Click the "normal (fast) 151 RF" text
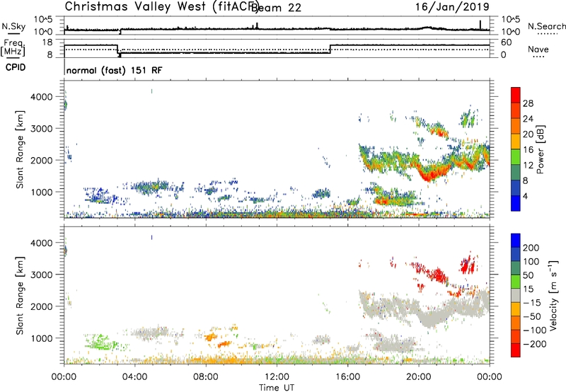The image size is (566, 392). pos(115,70)
